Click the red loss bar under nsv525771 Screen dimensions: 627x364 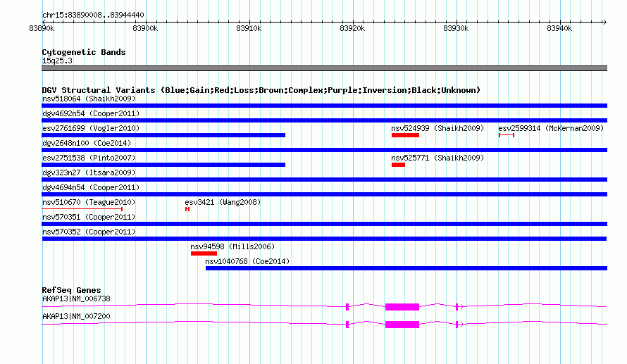(398, 165)
